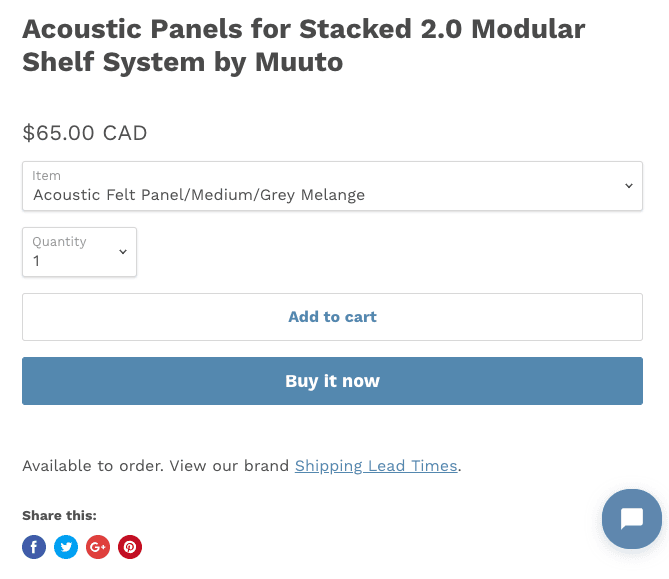669x579 pixels.
Task: Expand the Item dropdown chevron
Action: tap(629, 186)
